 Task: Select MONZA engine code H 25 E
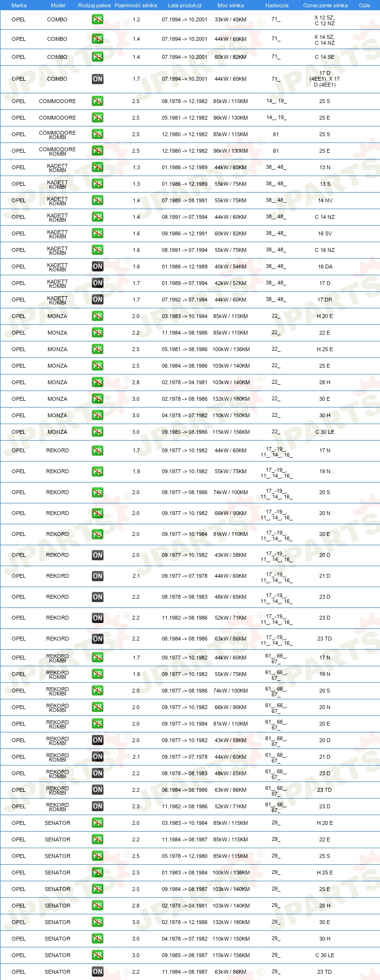coord(325,349)
